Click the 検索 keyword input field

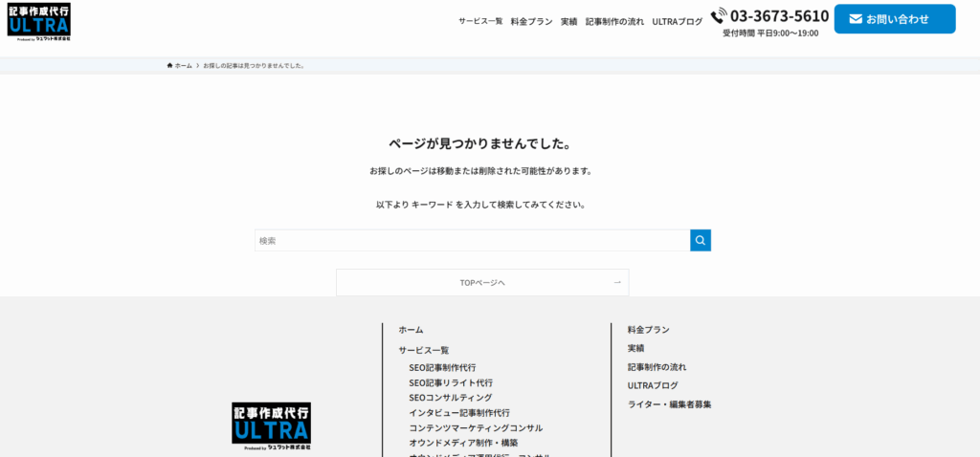(x=473, y=240)
